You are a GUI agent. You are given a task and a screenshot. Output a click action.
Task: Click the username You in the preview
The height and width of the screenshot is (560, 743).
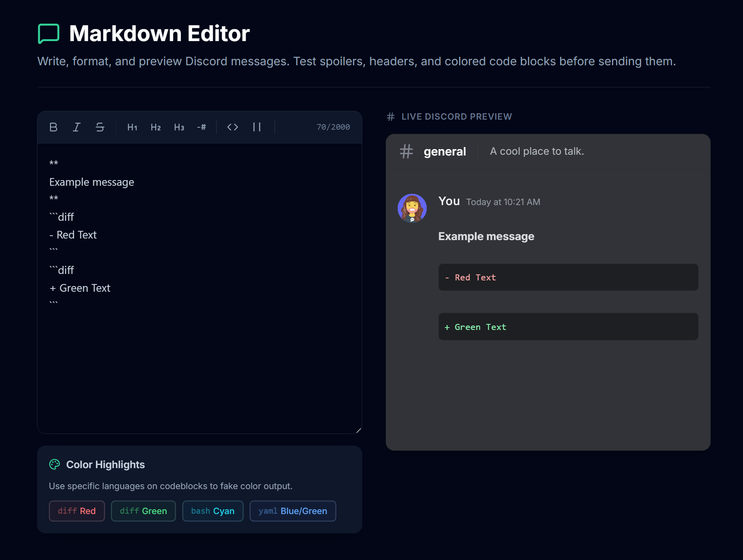tap(449, 201)
